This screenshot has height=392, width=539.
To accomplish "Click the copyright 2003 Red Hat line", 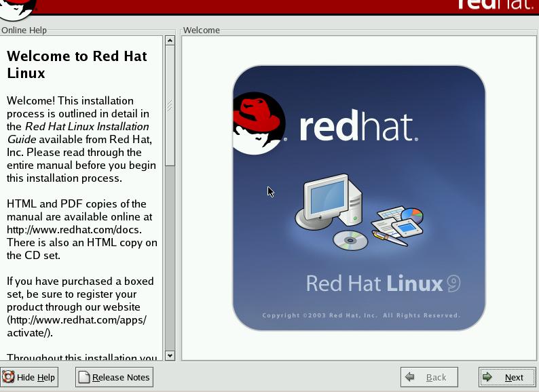I will [361, 315].
